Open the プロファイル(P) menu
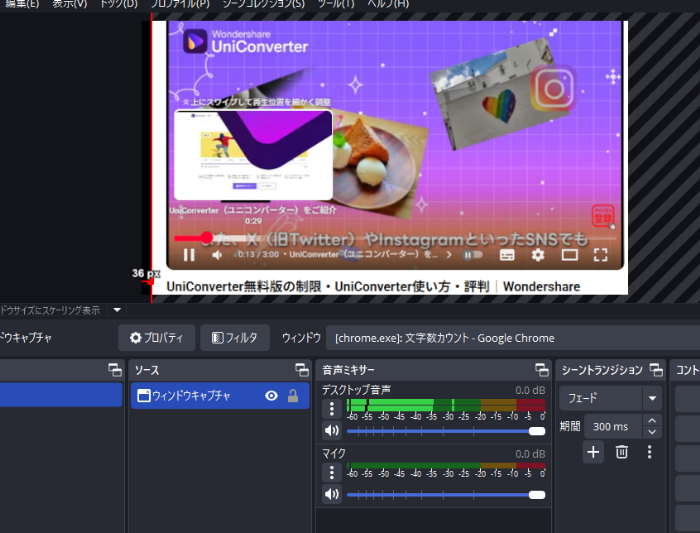Screen dimensions: 700x533 180,4
